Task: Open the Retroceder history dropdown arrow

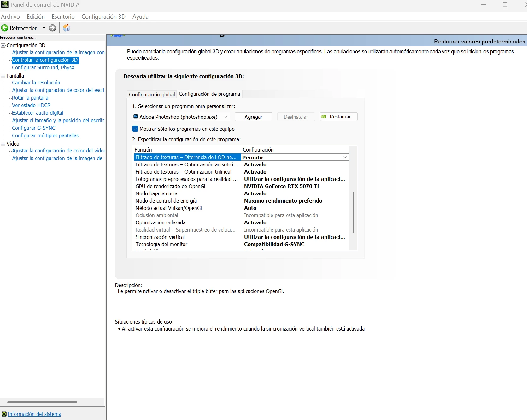Action: pos(44,28)
